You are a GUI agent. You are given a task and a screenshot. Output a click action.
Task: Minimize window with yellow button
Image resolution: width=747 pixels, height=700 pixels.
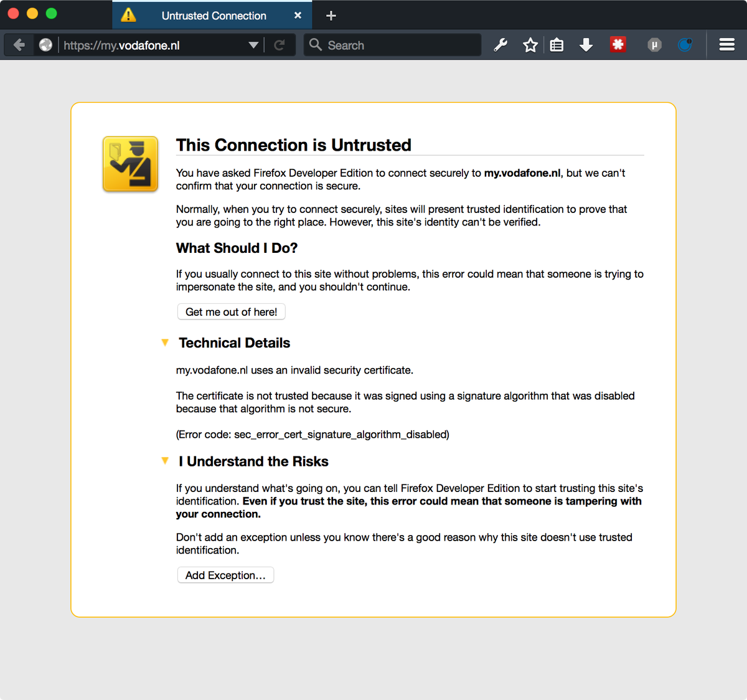point(32,14)
